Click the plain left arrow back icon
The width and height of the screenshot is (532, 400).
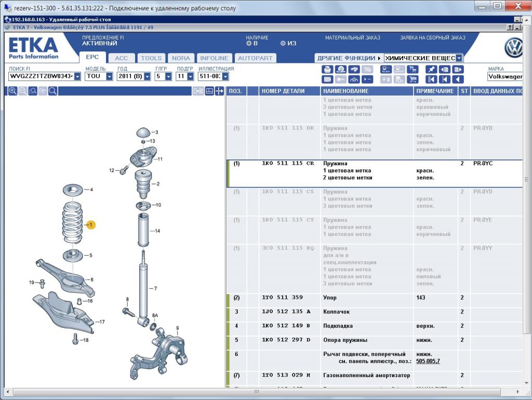(458, 79)
